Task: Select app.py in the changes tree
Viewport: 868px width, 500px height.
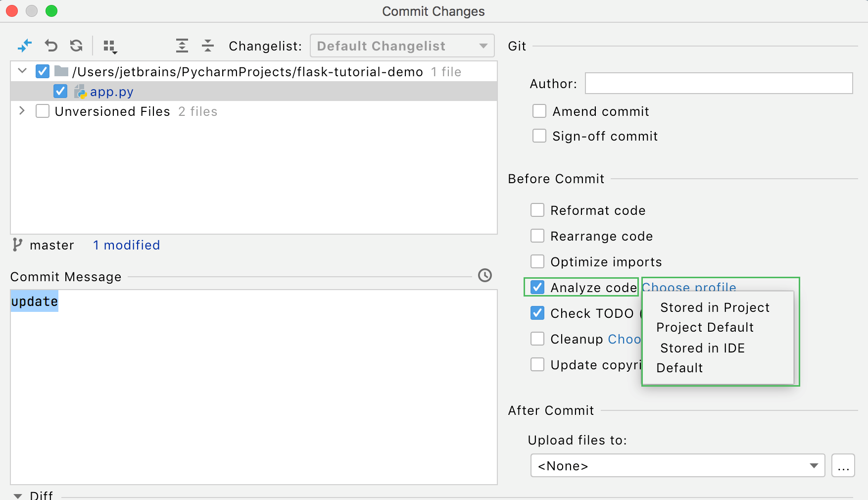Action: 111,91
